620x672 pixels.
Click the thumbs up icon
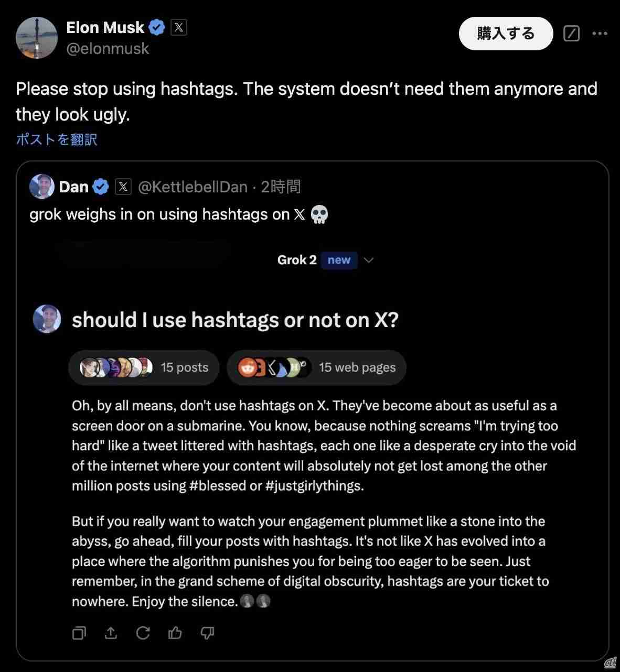[x=175, y=633]
